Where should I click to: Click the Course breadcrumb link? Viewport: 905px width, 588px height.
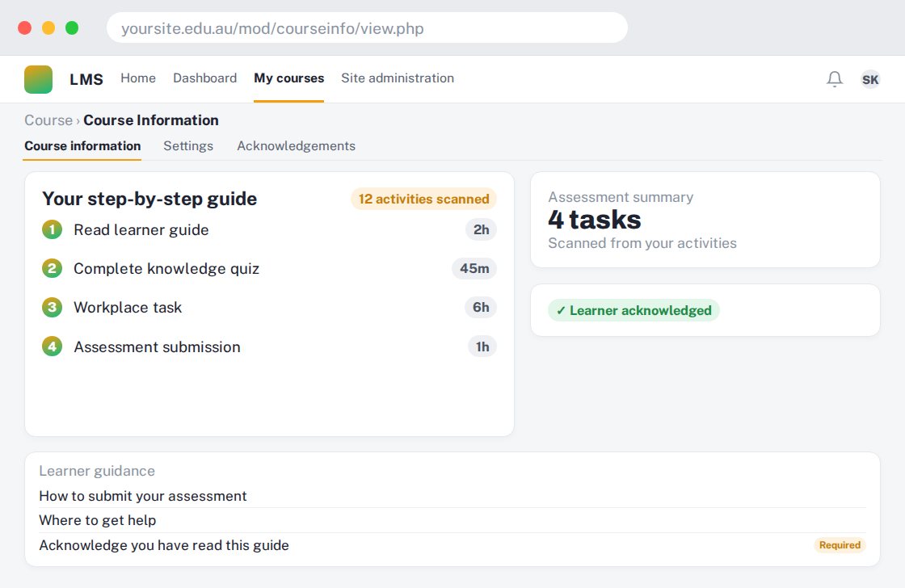pos(48,120)
